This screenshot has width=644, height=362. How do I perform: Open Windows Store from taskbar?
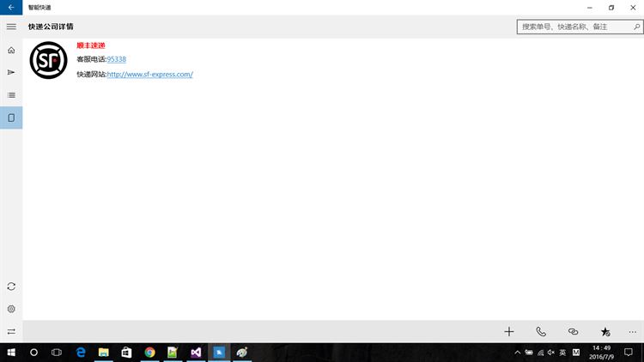(126, 353)
